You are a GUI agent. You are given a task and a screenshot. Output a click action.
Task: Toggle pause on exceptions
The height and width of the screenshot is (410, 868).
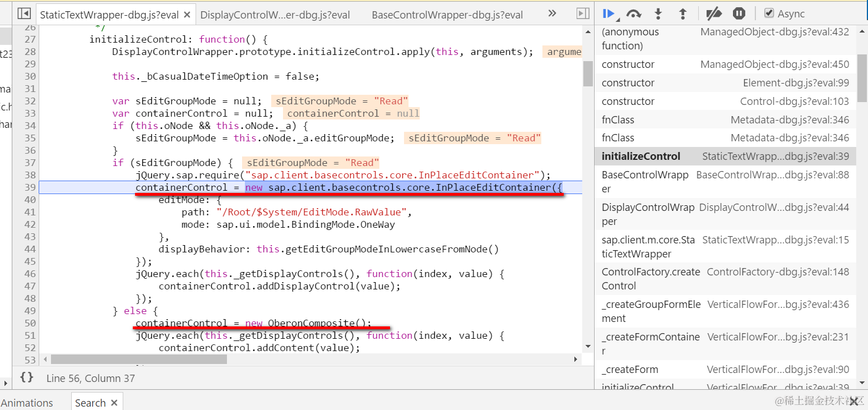739,13
